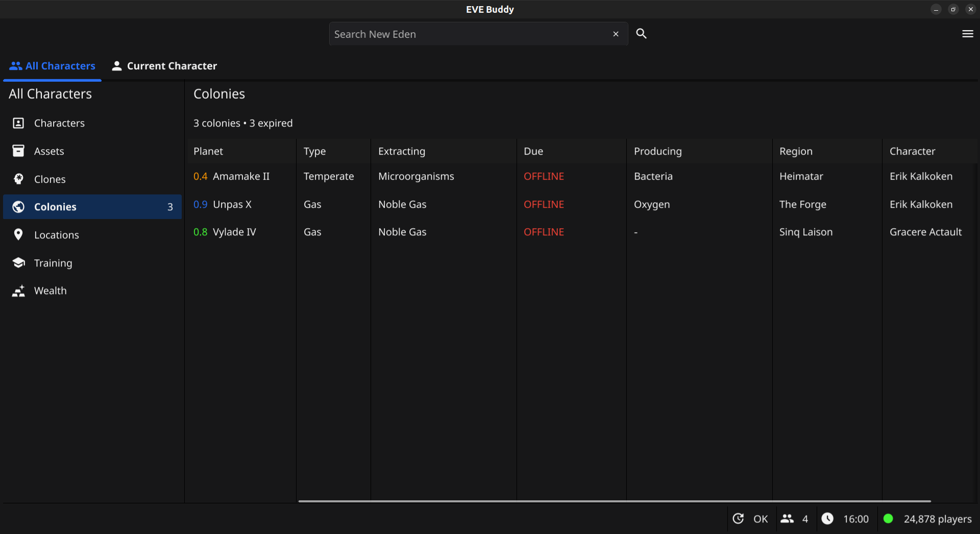Image resolution: width=980 pixels, height=534 pixels.
Task: Select the All Characters tab
Action: coord(52,66)
